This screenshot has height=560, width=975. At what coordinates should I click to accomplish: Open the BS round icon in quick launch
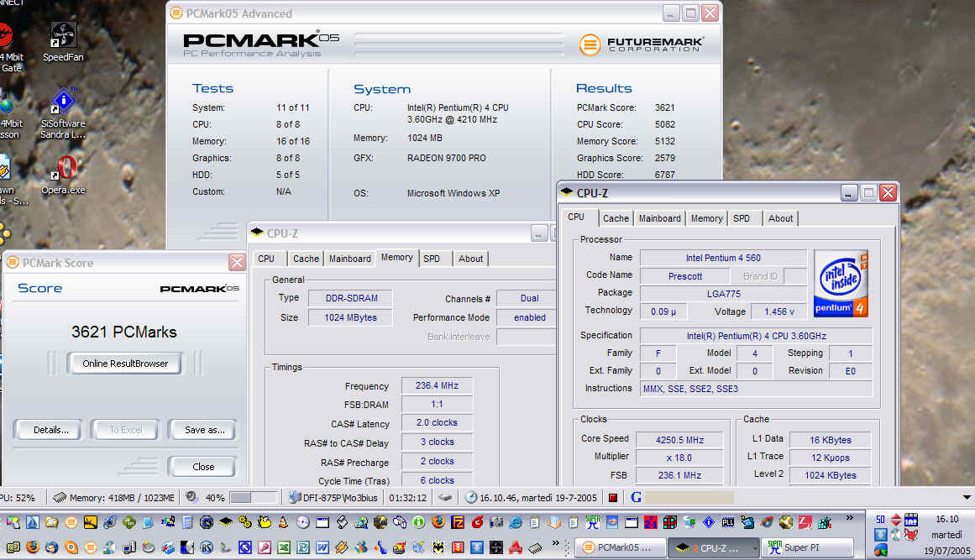[x=207, y=547]
